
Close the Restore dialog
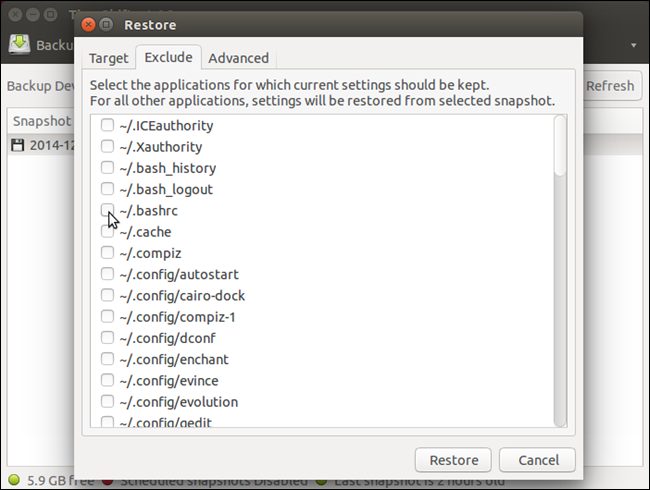pyautogui.click(x=88, y=25)
